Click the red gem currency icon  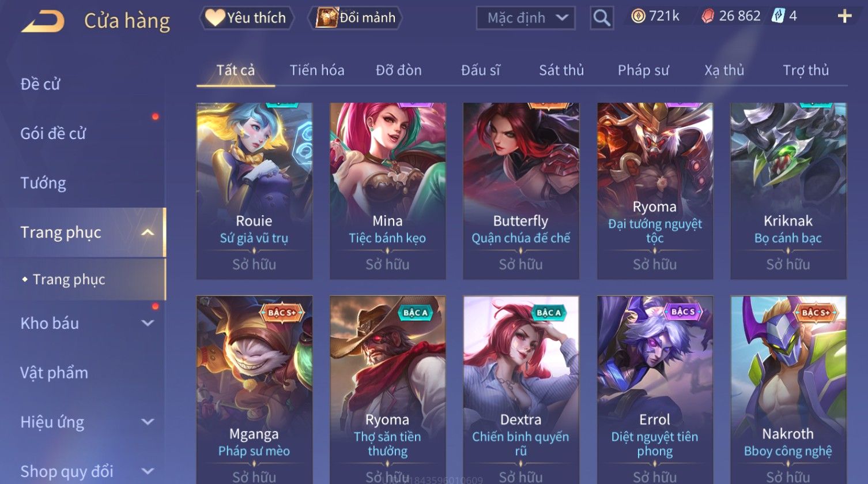point(708,16)
